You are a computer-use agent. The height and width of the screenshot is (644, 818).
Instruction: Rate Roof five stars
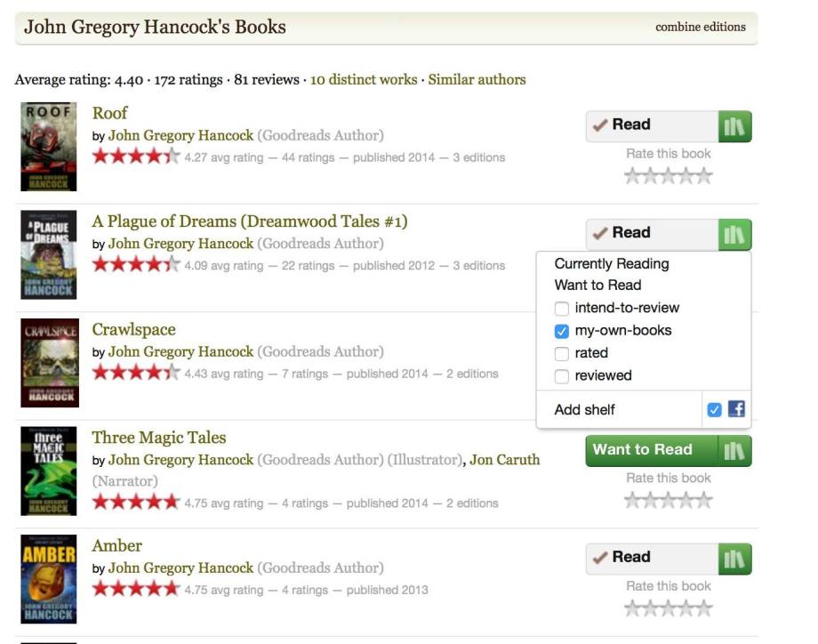click(x=704, y=176)
